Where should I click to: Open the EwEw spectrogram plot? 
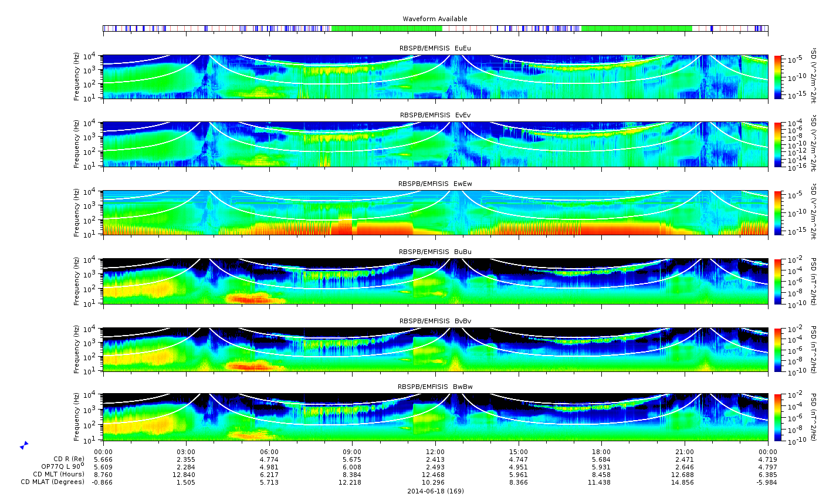(435, 212)
